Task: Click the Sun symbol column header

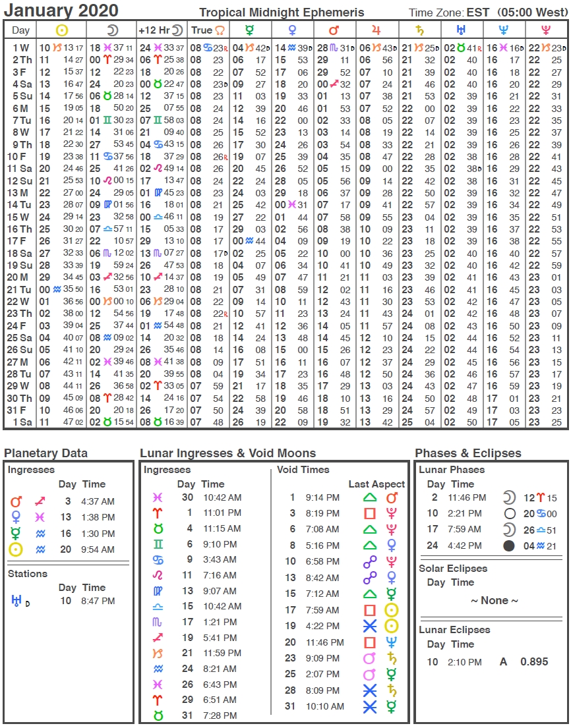Action: (x=61, y=31)
